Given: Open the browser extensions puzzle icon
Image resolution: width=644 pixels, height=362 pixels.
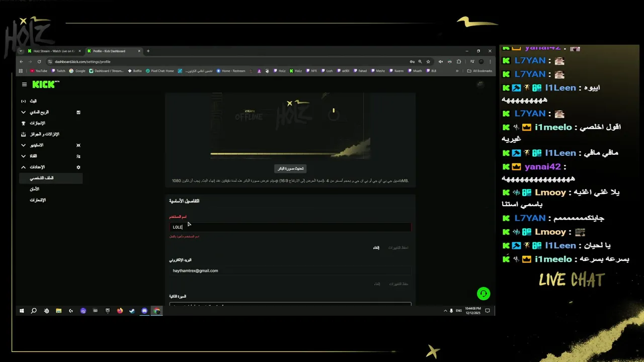Looking at the screenshot, I should pos(458,61).
